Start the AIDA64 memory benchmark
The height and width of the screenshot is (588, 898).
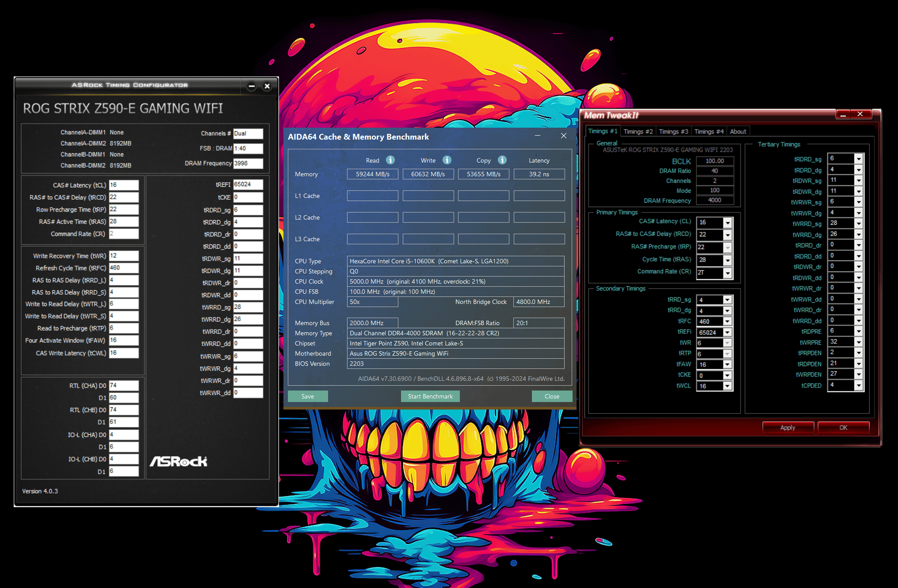(x=430, y=396)
